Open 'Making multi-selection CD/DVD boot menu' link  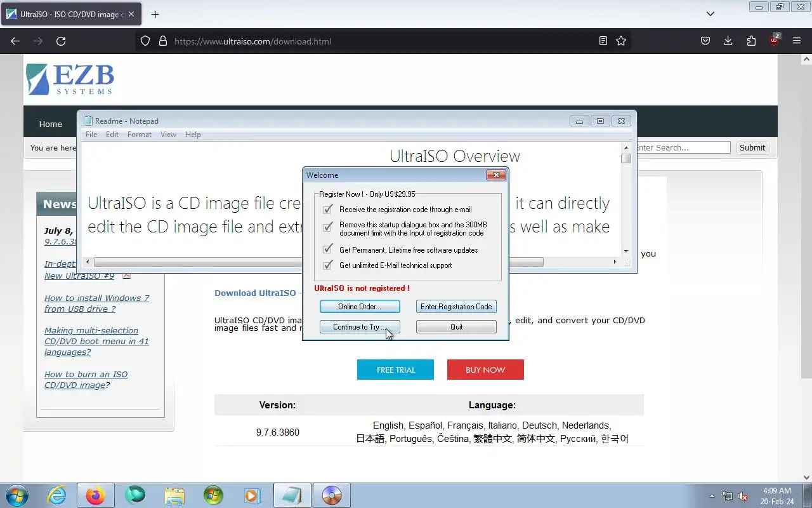coord(96,341)
